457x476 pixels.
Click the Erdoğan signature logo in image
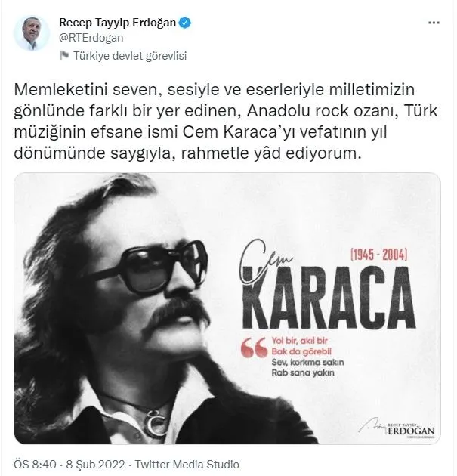[397, 428]
